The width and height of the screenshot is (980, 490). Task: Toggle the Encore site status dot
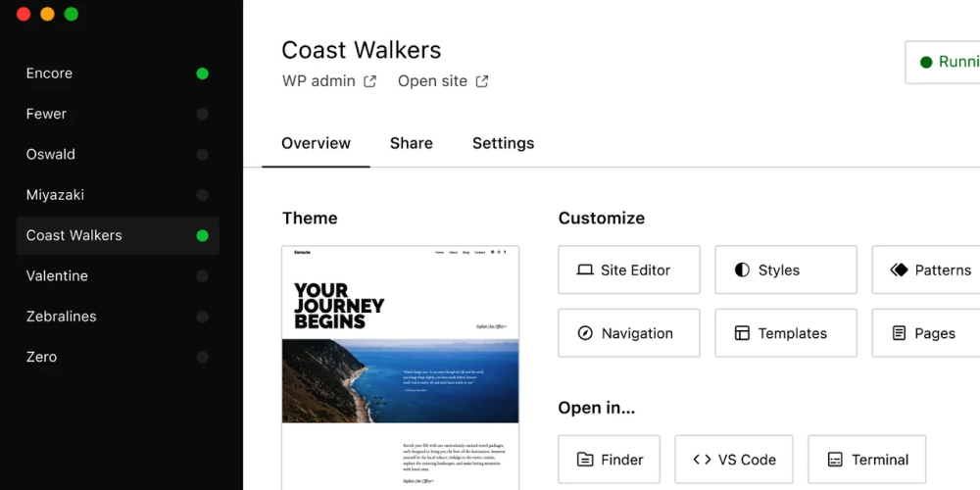(202, 73)
